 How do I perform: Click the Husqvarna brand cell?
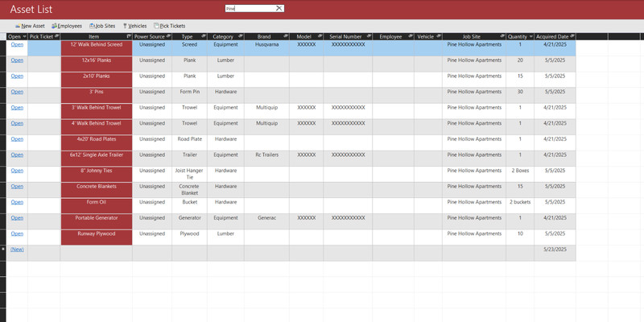click(266, 47)
